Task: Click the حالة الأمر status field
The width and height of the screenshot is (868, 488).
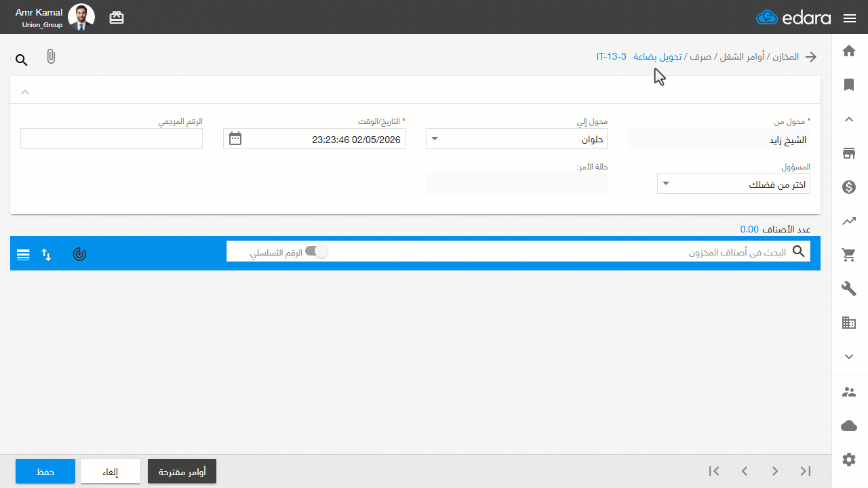Action: click(x=517, y=184)
